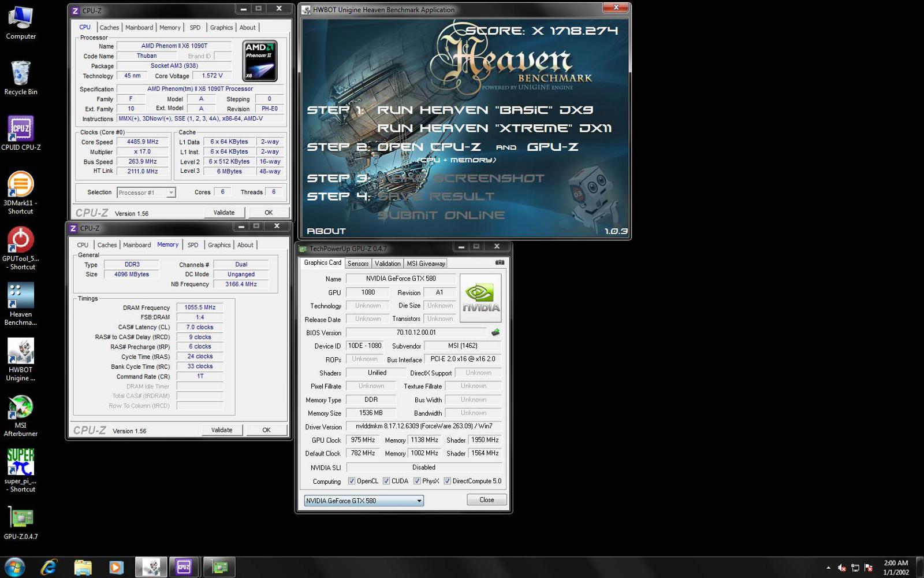The height and width of the screenshot is (578, 924).
Task: Toggle the DirectCompute 5.0 checkbox
Action: coord(447,481)
